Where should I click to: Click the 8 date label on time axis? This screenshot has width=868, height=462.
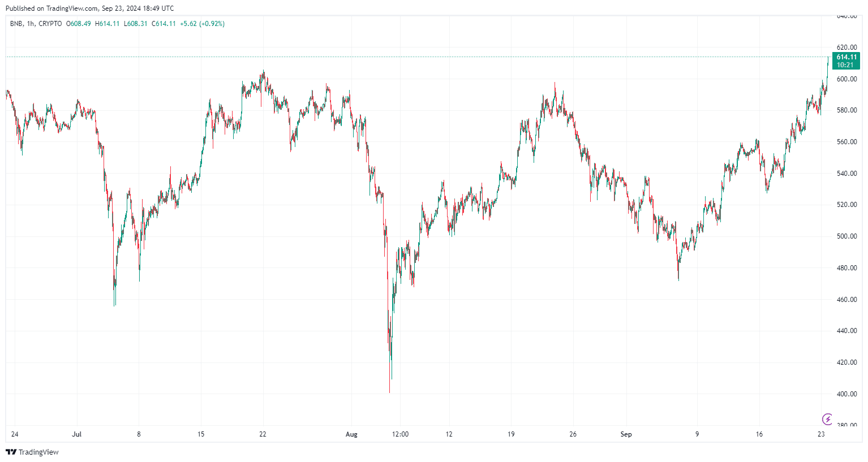pyautogui.click(x=139, y=434)
